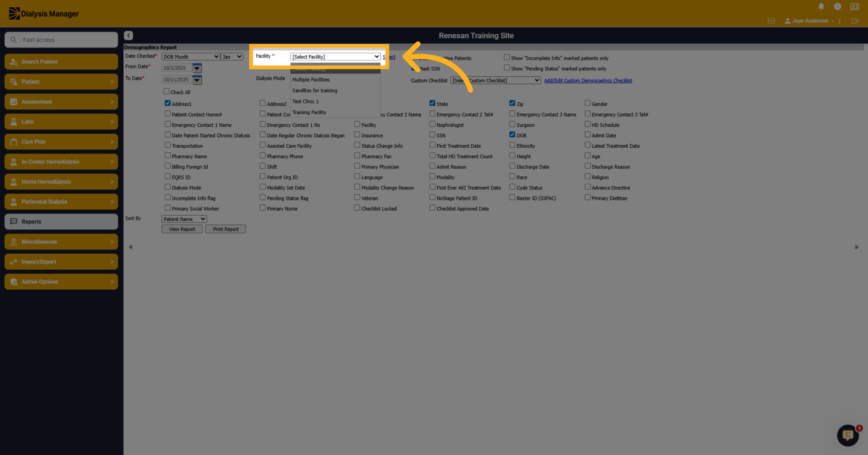Viewport: 868px width, 455px height.
Task: Open the Select Facility dropdown
Action: coord(335,57)
